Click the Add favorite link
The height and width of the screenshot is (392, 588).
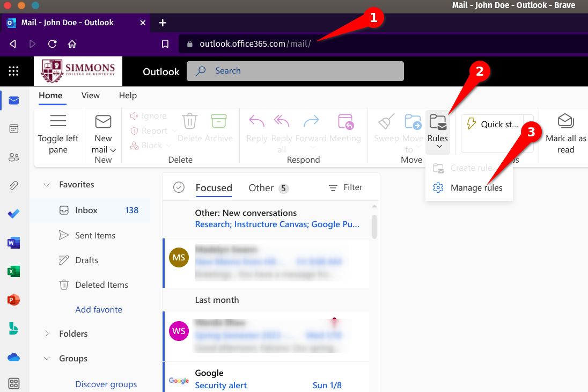click(99, 309)
